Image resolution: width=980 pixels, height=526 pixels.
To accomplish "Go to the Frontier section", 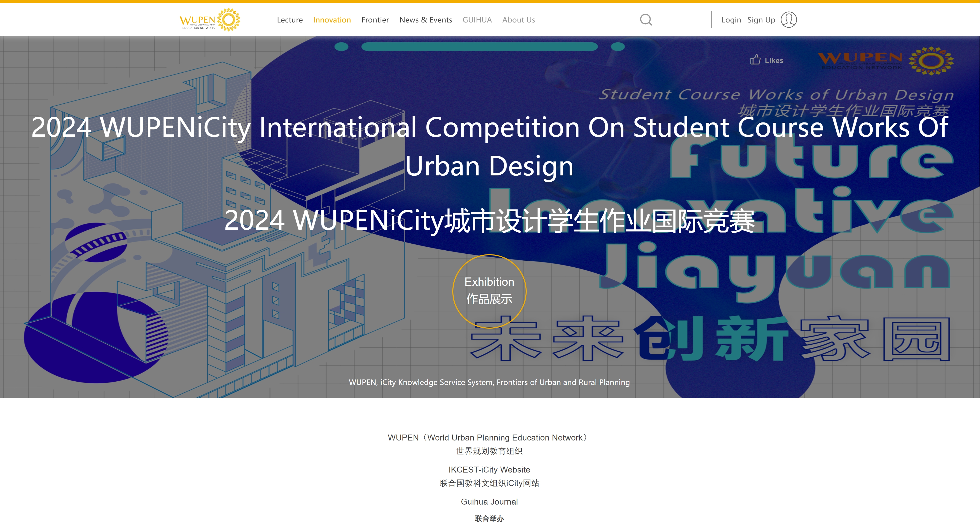I will (x=375, y=20).
